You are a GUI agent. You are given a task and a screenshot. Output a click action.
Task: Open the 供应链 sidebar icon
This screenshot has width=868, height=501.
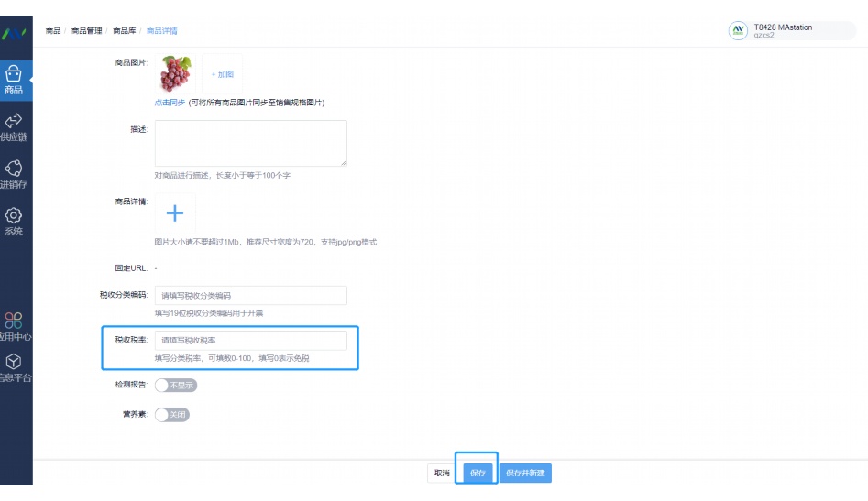(x=14, y=121)
